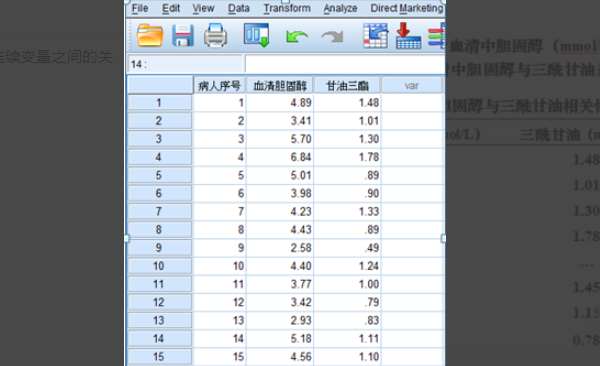Click the cell containing 3.41
This screenshot has width=600, height=366.
[x=280, y=121]
